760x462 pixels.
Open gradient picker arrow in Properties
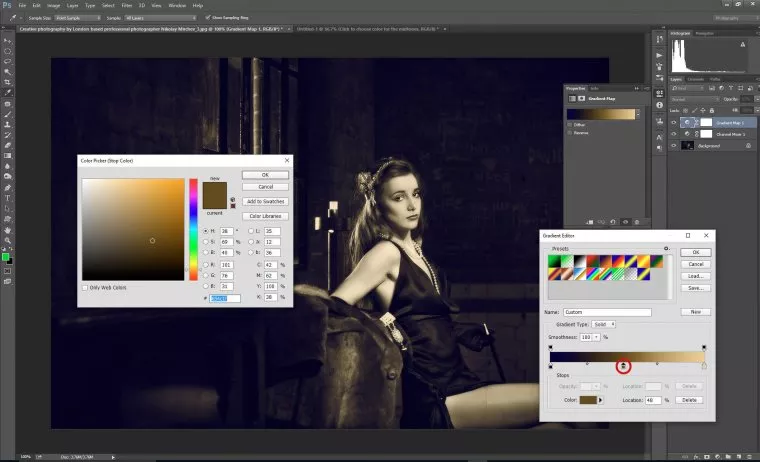pyautogui.click(x=638, y=114)
